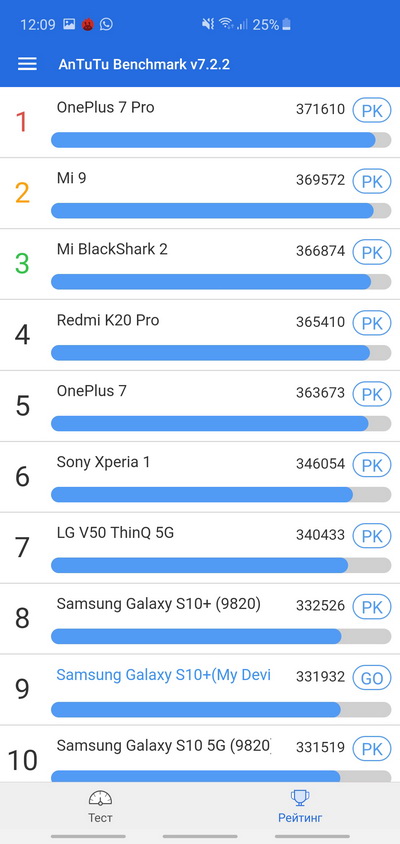The width and height of the screenshot is (400, 844).
Task: Switch to the Тест tab
Action: coord(100,806)
